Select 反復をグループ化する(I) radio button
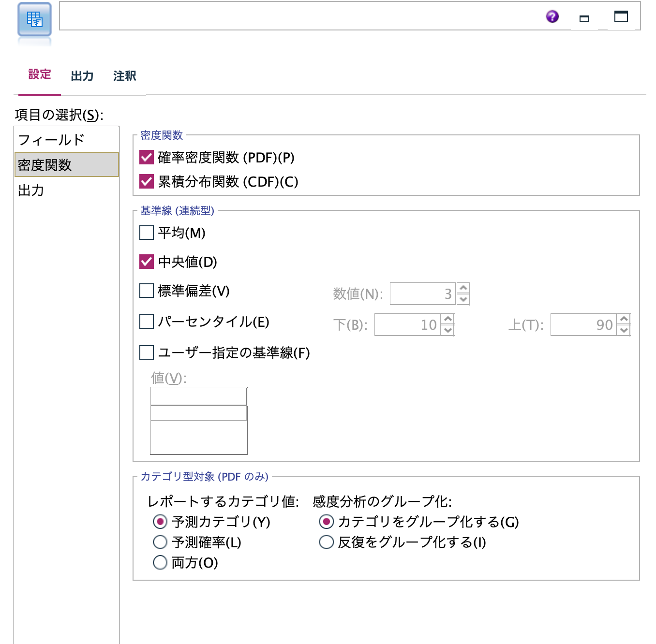 click(x=326, y=542)
